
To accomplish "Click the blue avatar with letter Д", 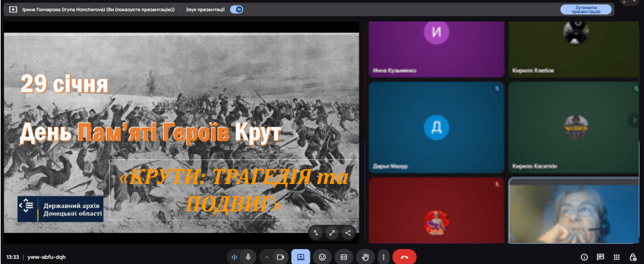I will point(437,127).
